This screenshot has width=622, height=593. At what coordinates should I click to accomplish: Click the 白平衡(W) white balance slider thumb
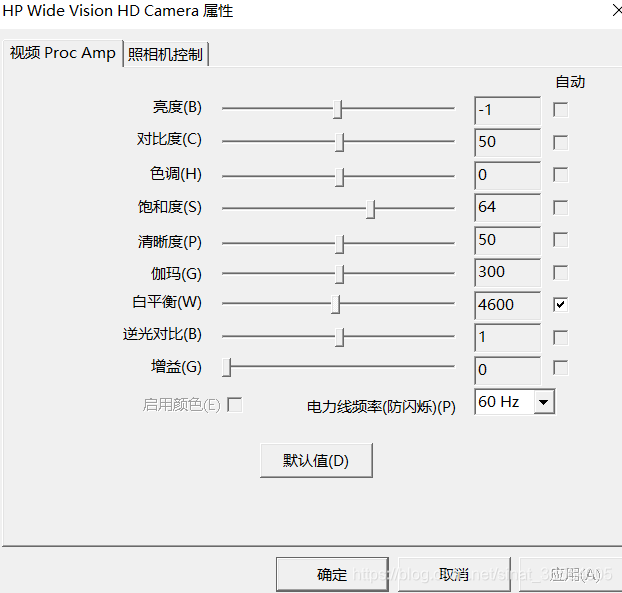336,304
